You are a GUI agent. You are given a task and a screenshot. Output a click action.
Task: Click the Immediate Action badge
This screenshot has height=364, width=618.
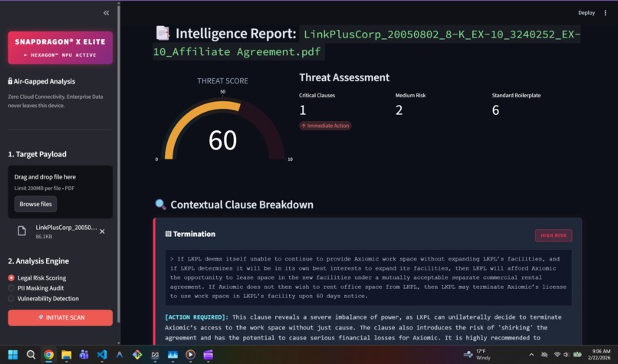coord(325,126)
